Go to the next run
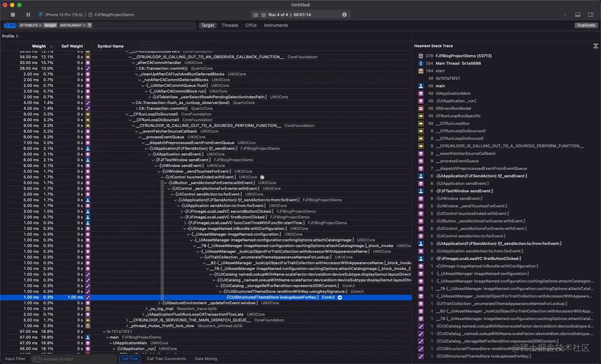The image size is (601, 364). 263,15
